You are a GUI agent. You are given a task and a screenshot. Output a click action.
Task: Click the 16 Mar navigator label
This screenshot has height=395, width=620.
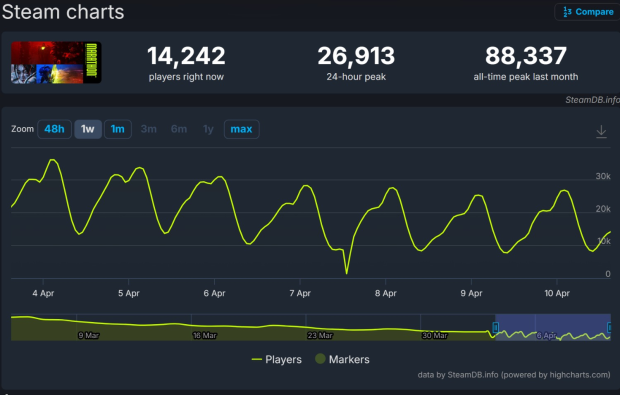click(204, 335)
